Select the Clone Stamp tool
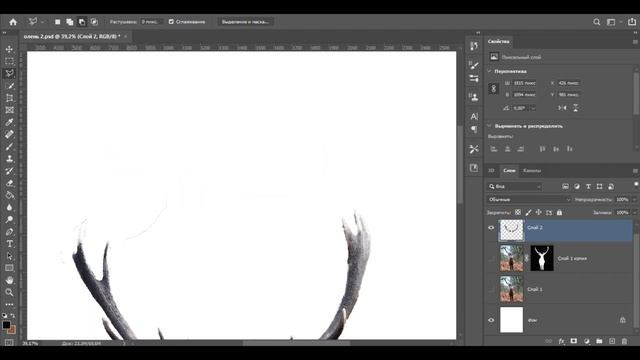 [9, 159]
